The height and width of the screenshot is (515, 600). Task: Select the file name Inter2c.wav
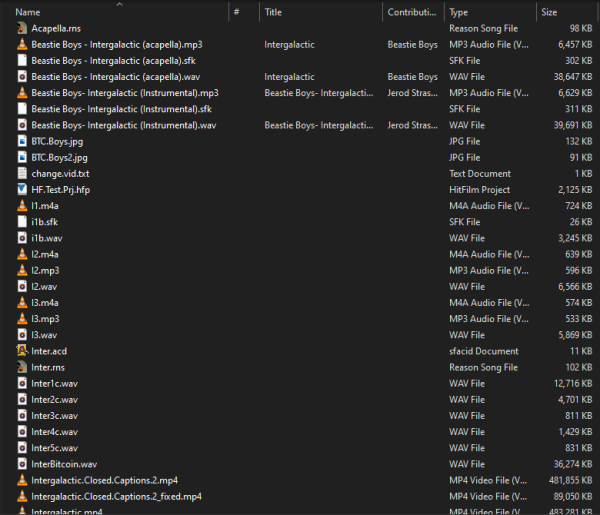[x=54, y=399]
